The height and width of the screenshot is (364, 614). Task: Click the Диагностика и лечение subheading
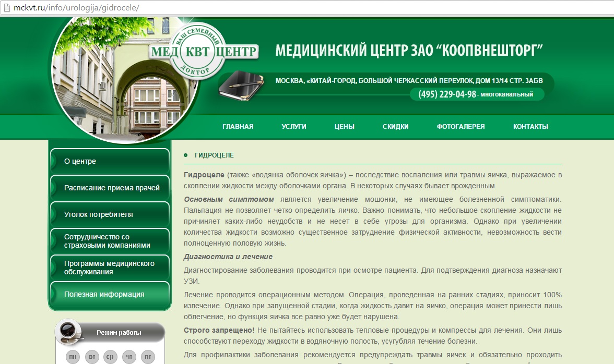click(228, 257)
